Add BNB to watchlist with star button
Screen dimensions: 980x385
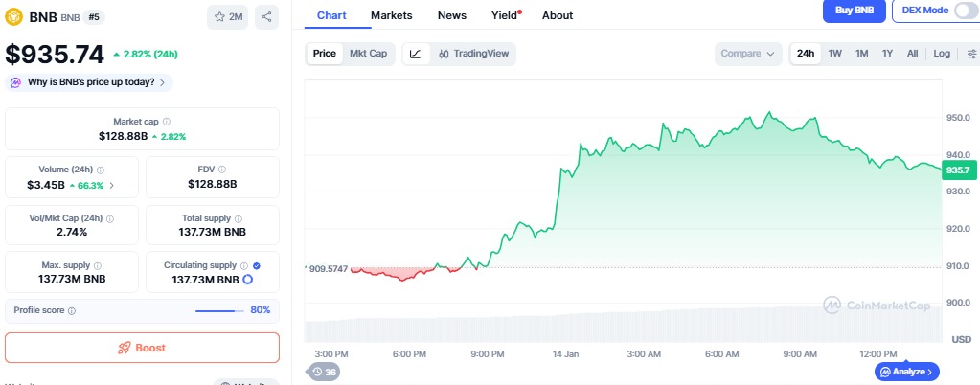coord(228,16)
